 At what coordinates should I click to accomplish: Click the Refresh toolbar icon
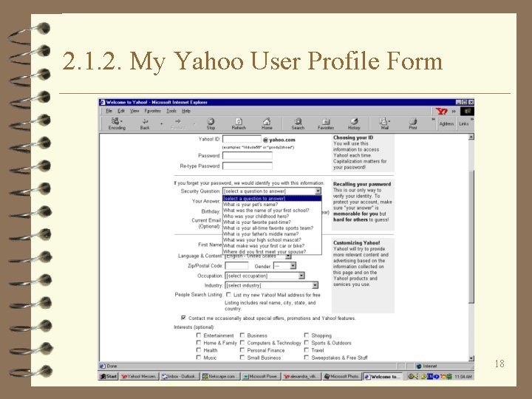pyautogui.click(x=239, y=124)
